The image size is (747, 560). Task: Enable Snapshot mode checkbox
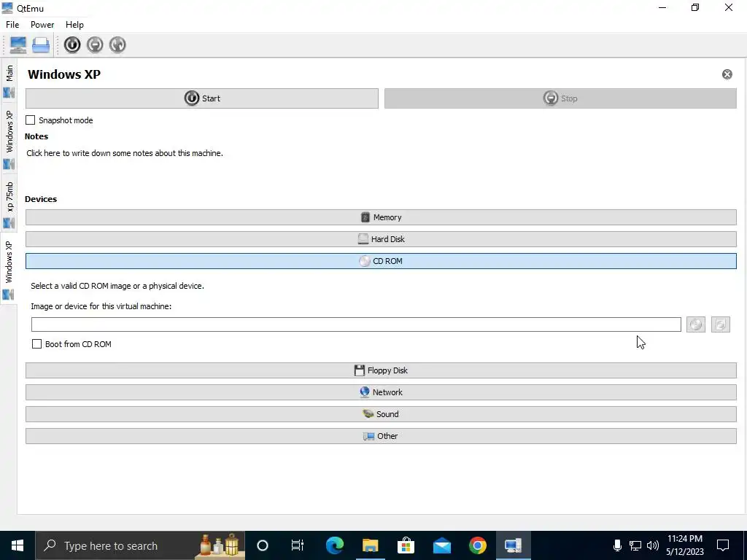30,120
